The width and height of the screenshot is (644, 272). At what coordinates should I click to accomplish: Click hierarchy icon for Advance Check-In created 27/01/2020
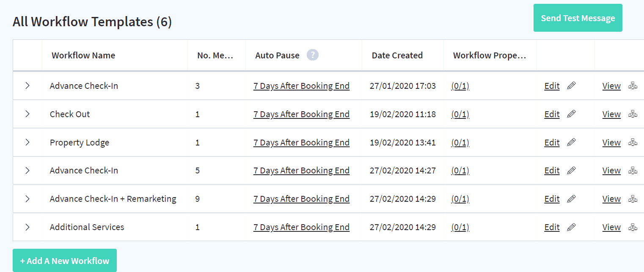(633, 86)
